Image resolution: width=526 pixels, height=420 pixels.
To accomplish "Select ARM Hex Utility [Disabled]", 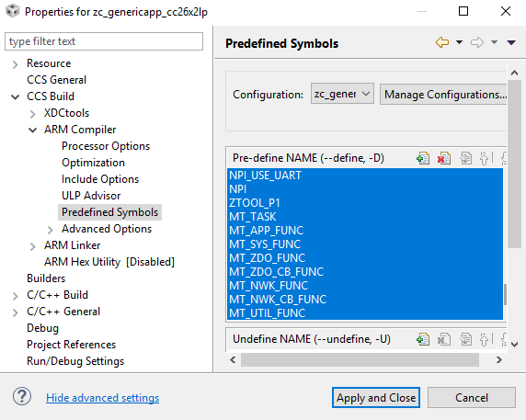I will 109,262.
